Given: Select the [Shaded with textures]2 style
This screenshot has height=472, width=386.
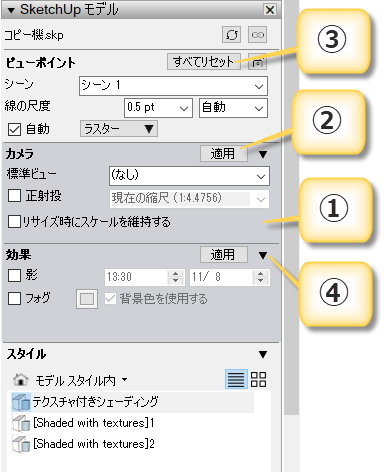Looking at the screenshot, I should pyautogui.click(x=83, y=444).
